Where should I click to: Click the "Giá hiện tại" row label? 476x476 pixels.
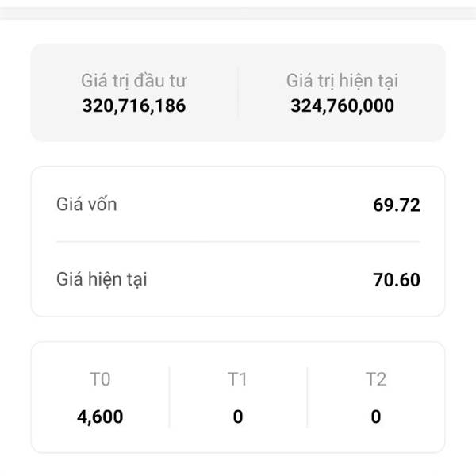click(102, 279)
